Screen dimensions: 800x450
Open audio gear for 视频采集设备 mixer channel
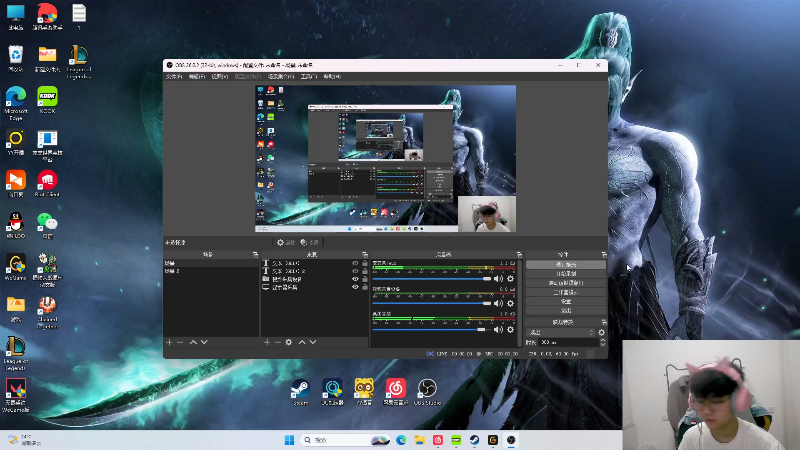point(510,303)
